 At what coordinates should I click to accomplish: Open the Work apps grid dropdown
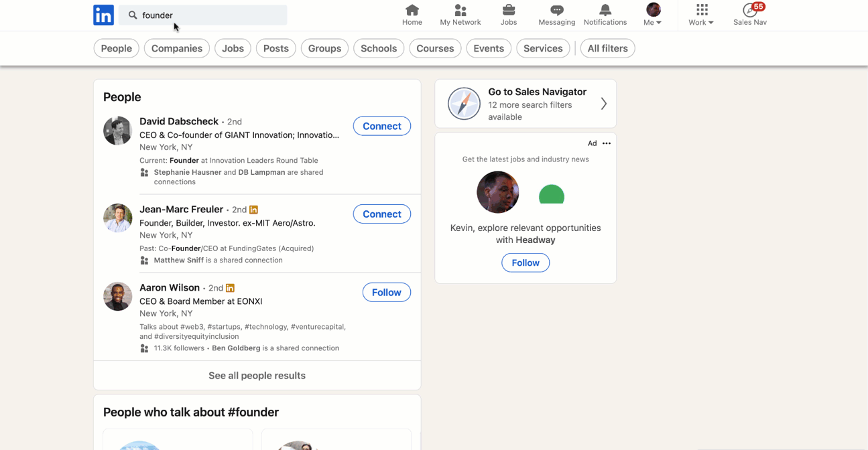tap(702, 15)
